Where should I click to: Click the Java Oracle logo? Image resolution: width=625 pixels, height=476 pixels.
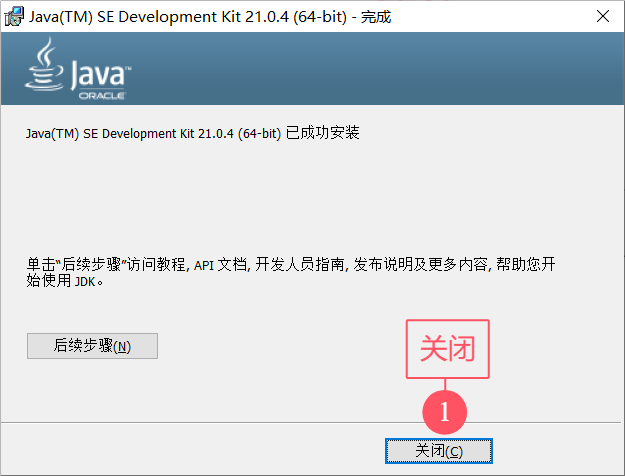pyautogui.click(x=78, y=69)
